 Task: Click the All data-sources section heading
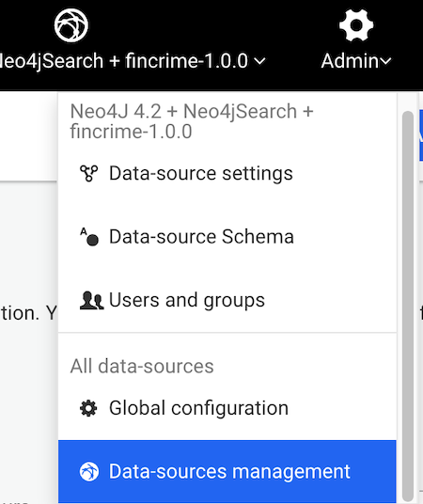142,366
